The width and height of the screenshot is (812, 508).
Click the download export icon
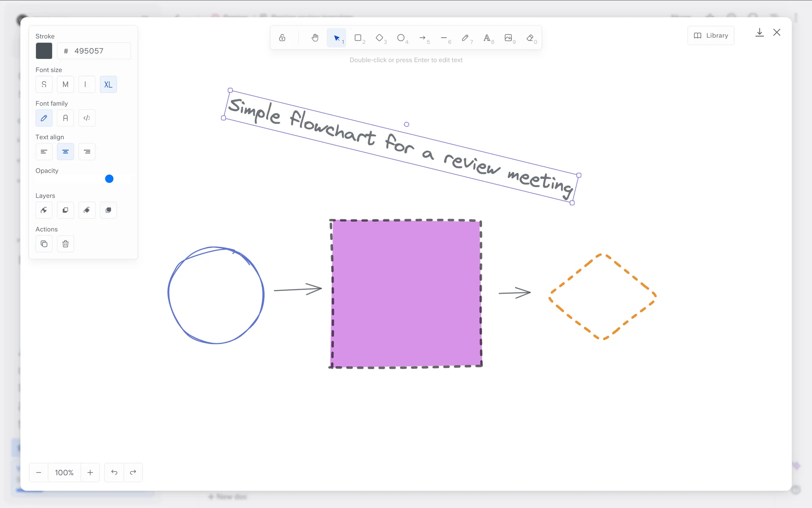pyautogui.click(x=760, y=33)
